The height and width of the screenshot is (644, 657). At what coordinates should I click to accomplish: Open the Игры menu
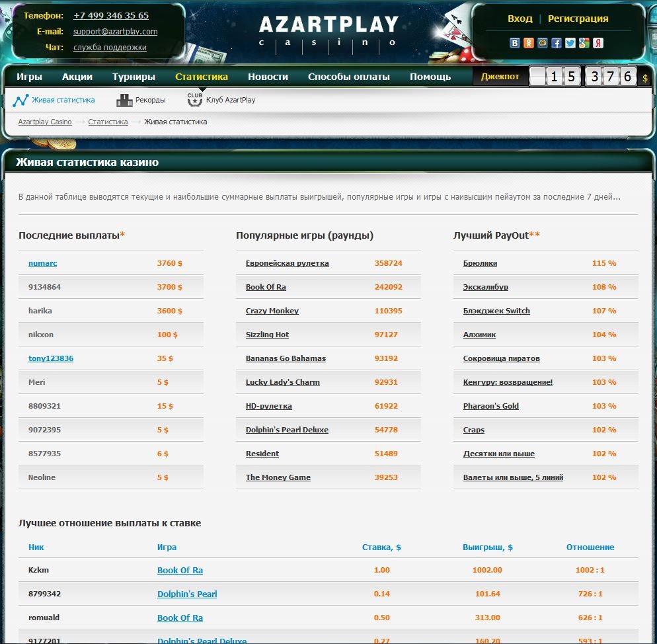click(x=29, y=77)
